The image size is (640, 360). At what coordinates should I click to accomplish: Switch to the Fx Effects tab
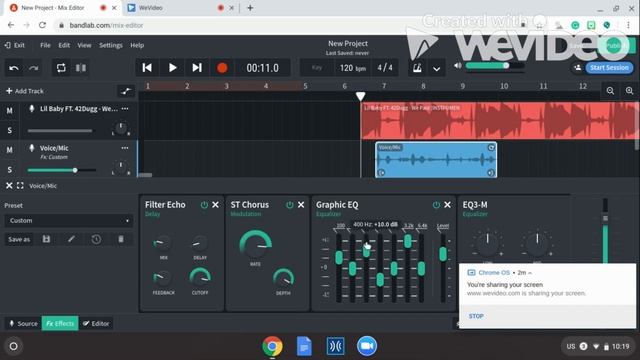(x=60, y=323)
